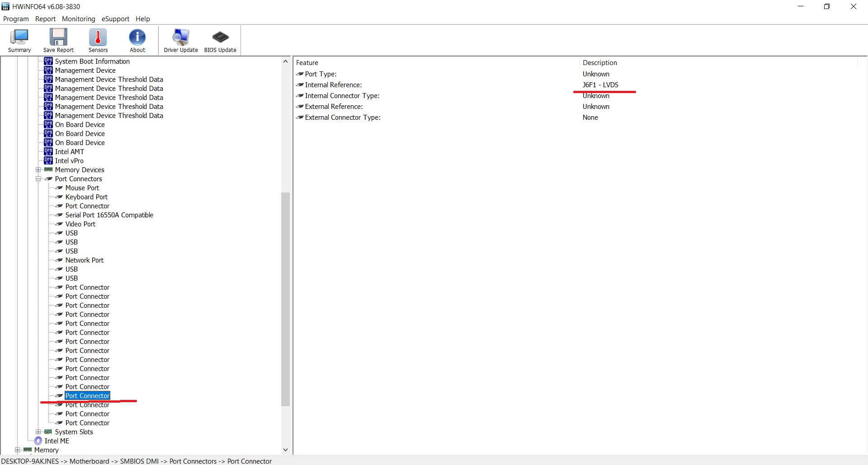Expand the Memory tree node
This screenshot has width=868, height=465.
pyautogui.click(x=18, y=450)
